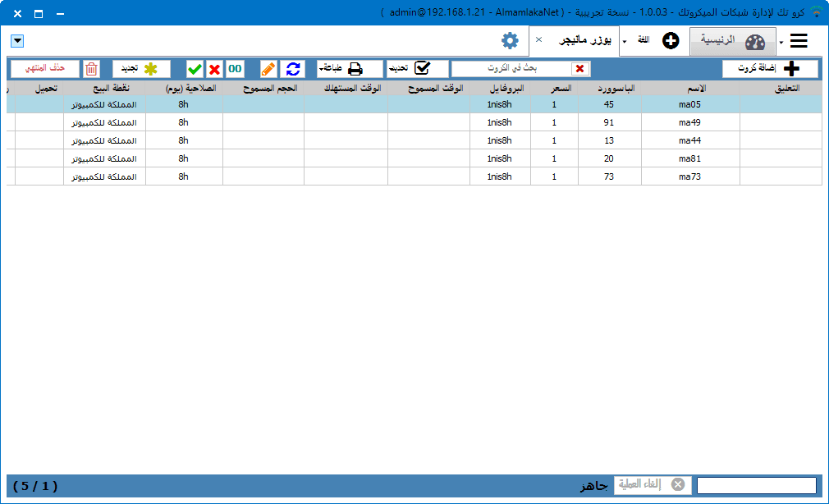The height and width of the screenshot is (504, 829).
Task: Focus the empty status bar input field
Action: coord(757,485)
